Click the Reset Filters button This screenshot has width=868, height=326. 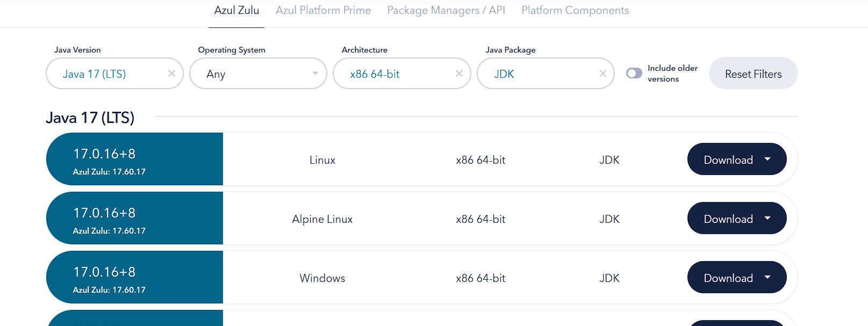click(754, 74)
